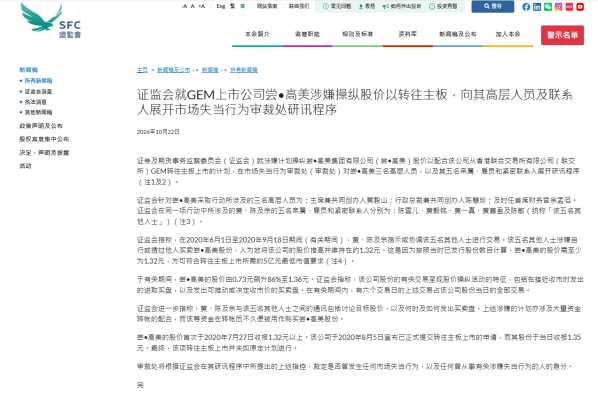Expand dropdown arrow after 新闻稿及公布 breadcrumb
The height and width of the screenshot is (393, 598).
coord(193,70)
